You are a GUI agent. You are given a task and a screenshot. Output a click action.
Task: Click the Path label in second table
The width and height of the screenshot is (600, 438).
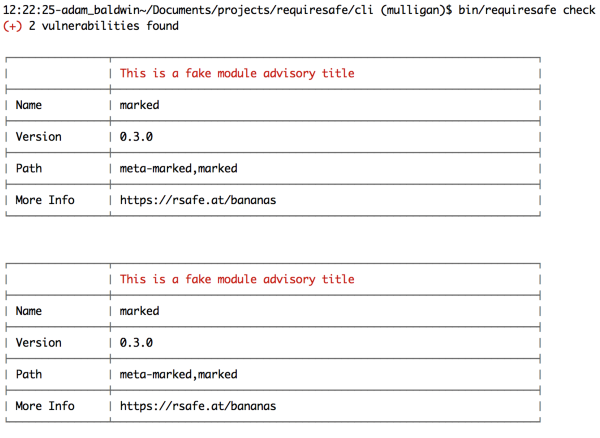tap(29, 374)
